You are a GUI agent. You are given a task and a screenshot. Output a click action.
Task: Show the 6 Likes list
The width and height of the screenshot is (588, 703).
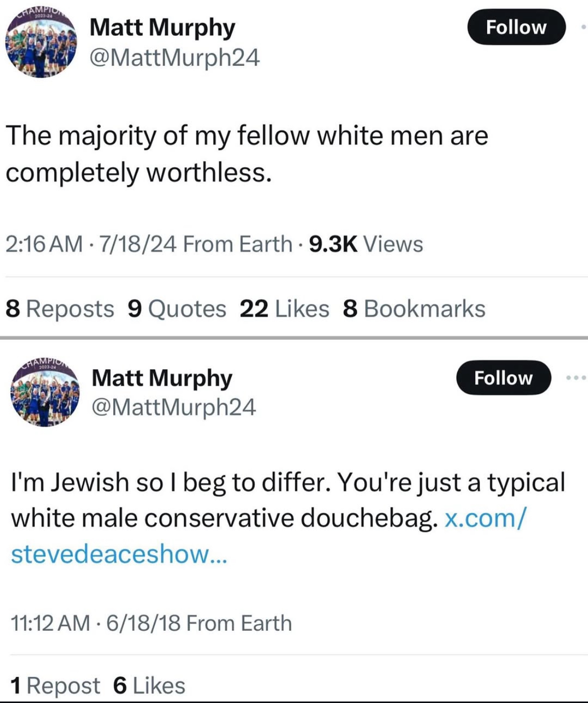(149, 686)
